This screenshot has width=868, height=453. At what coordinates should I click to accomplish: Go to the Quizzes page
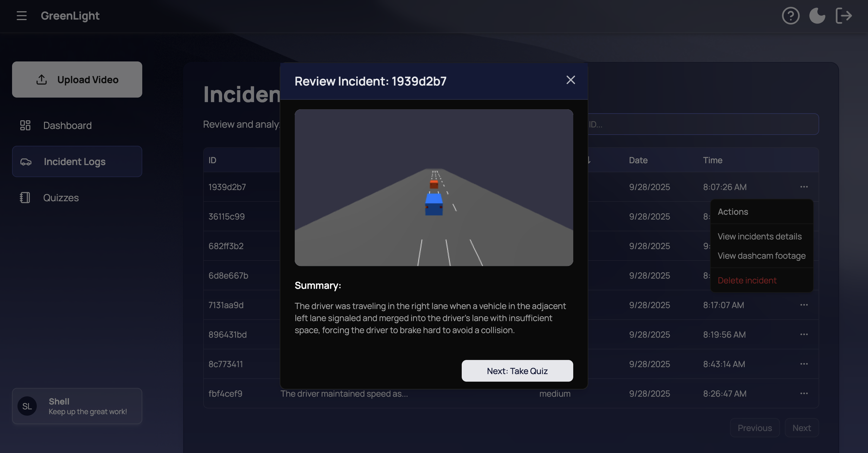(61, 198)
